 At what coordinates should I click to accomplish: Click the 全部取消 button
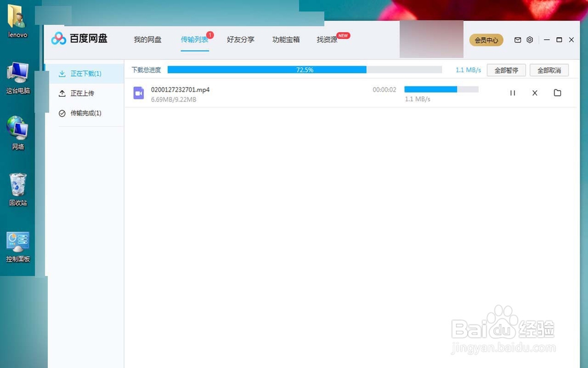[549, 70]
